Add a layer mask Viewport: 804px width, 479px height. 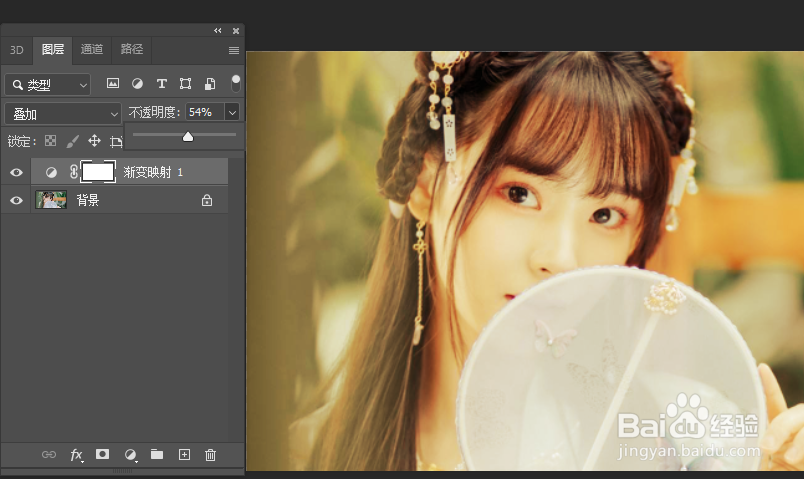coord(103,454)
